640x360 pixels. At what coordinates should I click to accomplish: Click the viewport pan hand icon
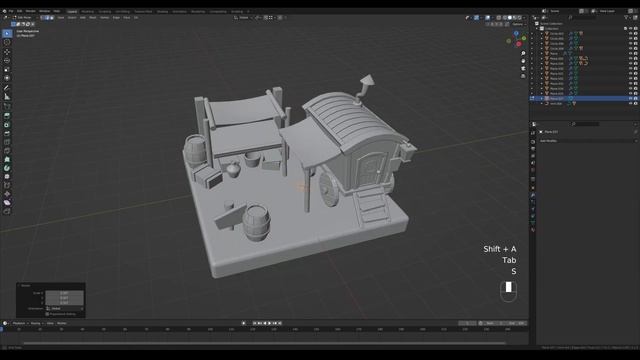(523, 61)
